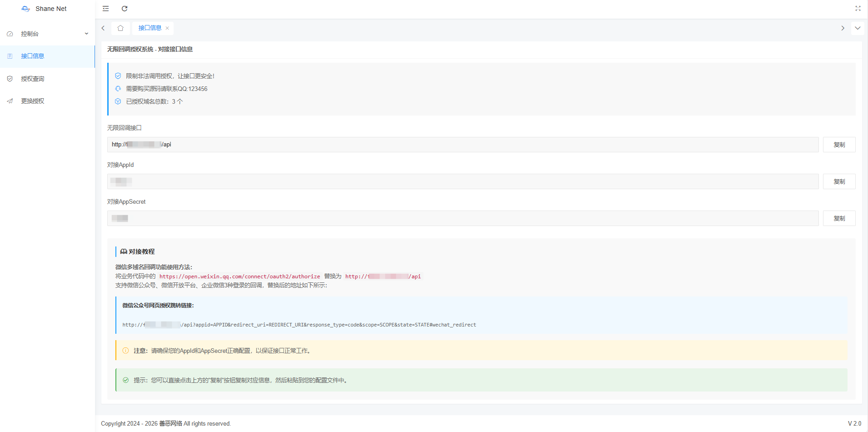Toggle fullscreen using the top-right icon
868x432 pixels.
[x=858, y=9]
